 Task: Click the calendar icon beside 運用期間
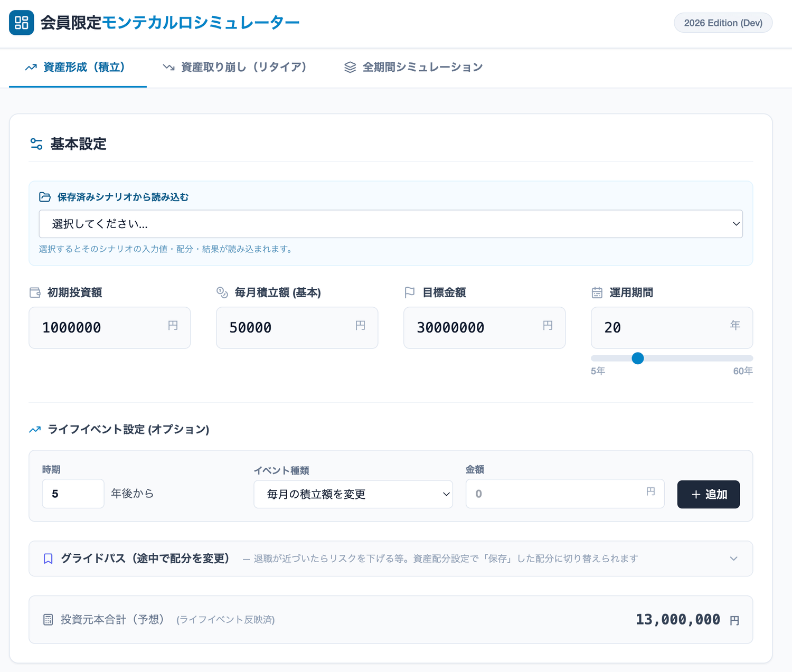[597, 292]
